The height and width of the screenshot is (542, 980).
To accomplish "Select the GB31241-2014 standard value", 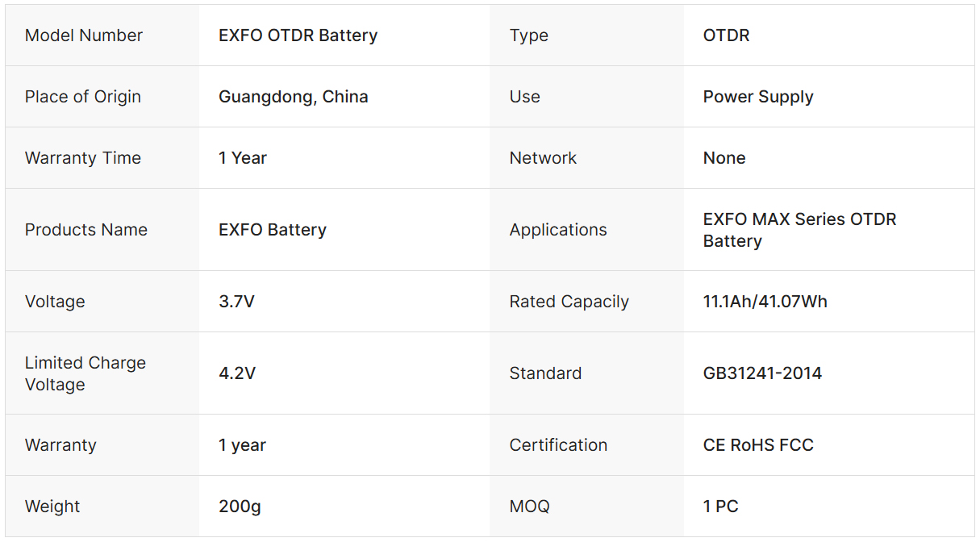I will pyautogui.click(x=762, y=373).
